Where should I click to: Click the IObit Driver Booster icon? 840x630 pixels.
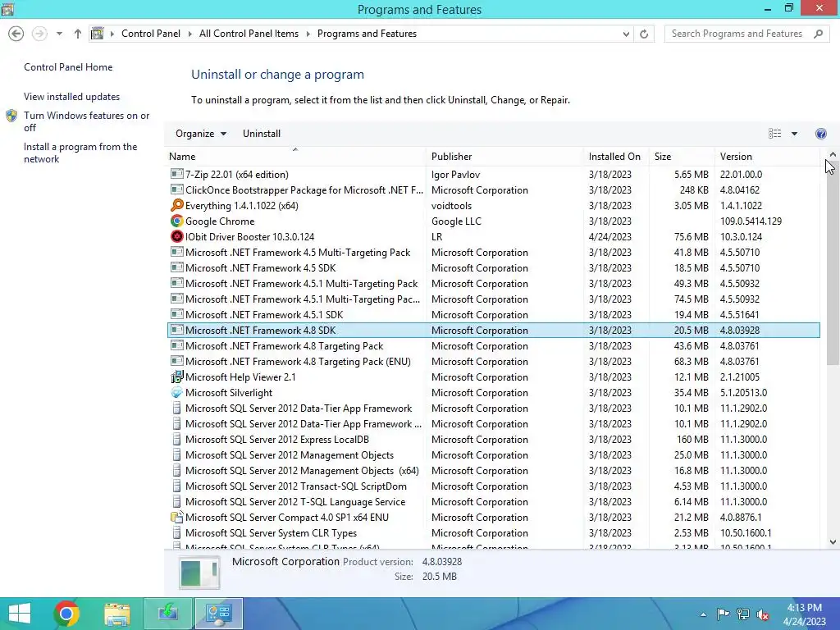[x=176, y=236]
